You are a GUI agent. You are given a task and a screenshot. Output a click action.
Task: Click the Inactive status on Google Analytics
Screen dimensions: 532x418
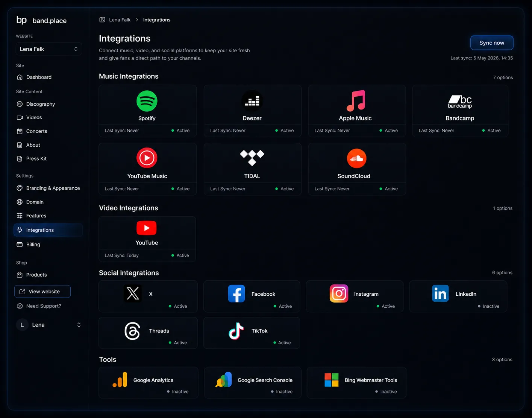177,392
